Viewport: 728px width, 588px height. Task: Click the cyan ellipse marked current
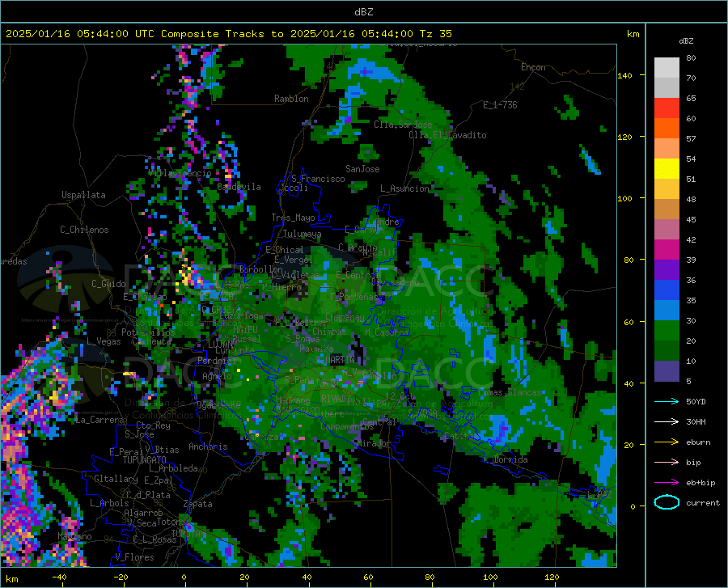tap(667, 502)
